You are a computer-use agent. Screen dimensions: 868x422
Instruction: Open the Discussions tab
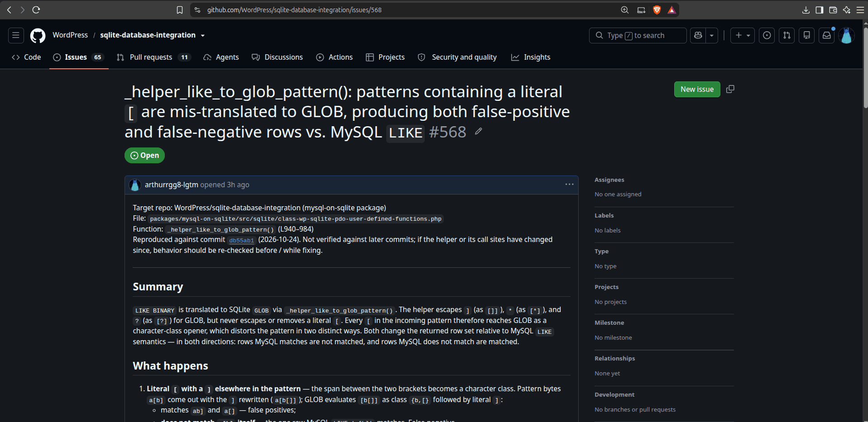(x=278, y=57)
